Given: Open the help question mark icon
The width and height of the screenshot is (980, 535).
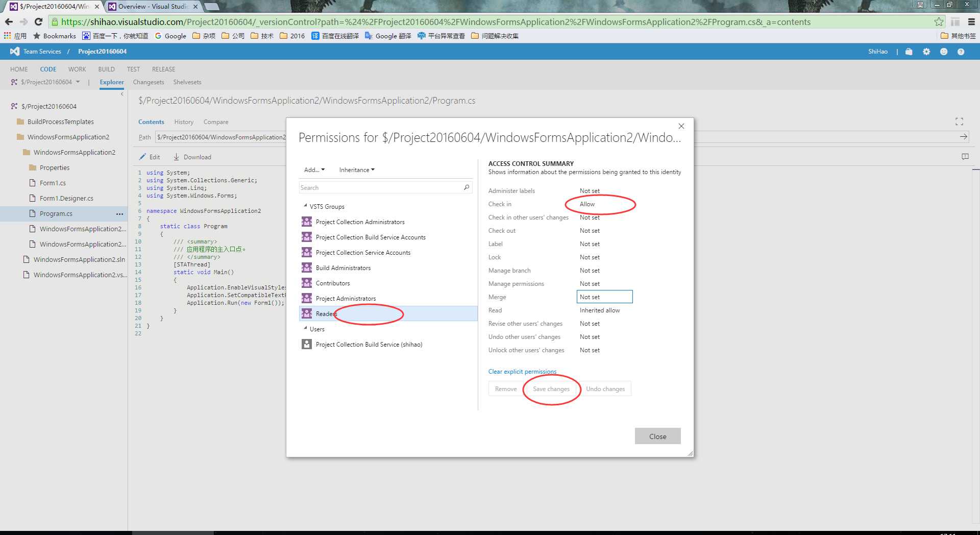Looking at the screenshot, I should click(x=961, y=52).
